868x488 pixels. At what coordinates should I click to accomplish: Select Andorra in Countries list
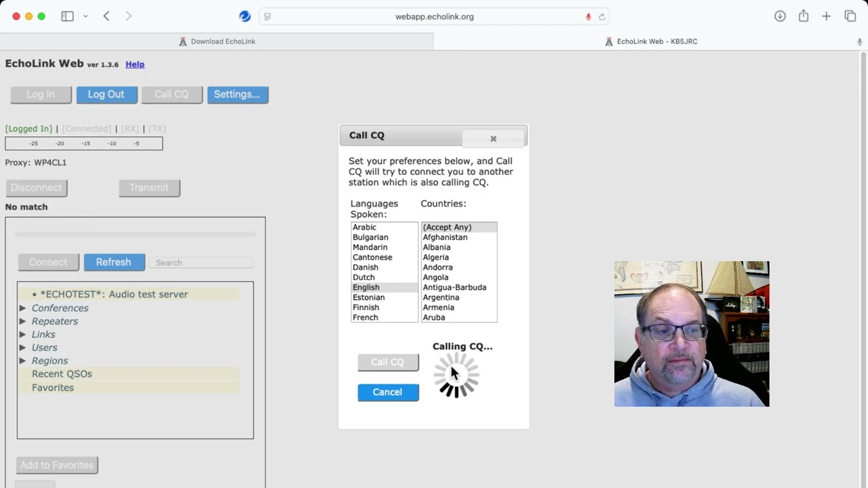459,267
